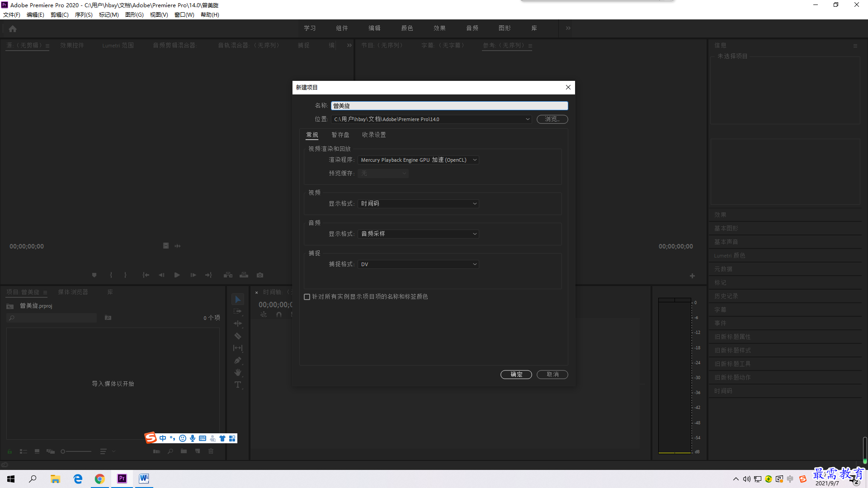Click the OK confirm button
Viewport: 868px width, 488px height.
[x=516, y=375]
